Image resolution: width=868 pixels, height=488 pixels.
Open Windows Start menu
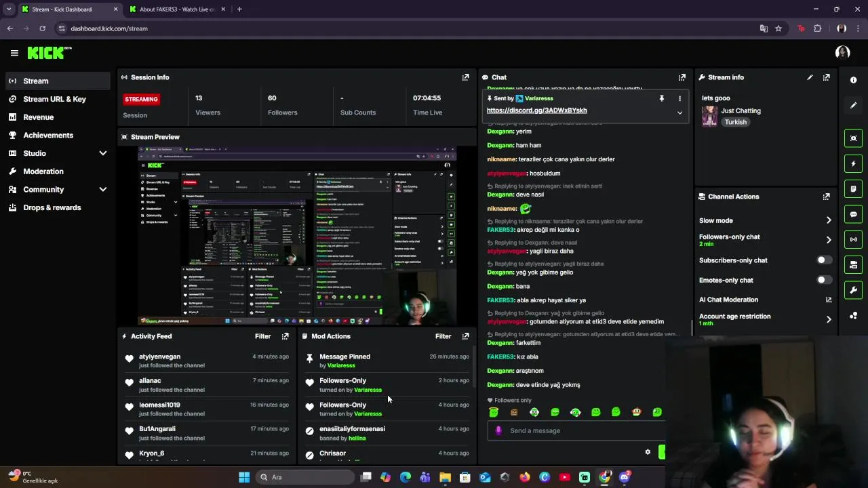coord(244,477)
